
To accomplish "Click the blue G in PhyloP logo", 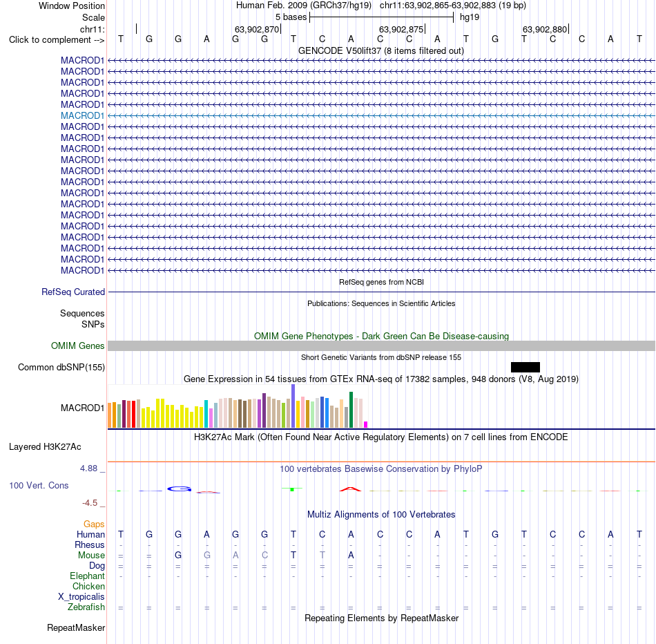I will [x=179, y=489].
